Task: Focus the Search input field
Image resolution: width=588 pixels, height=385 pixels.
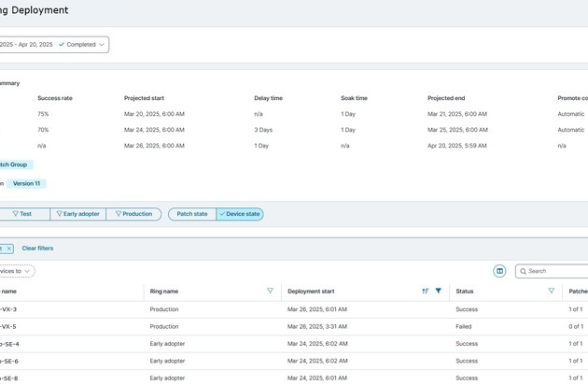Action: 553,271
